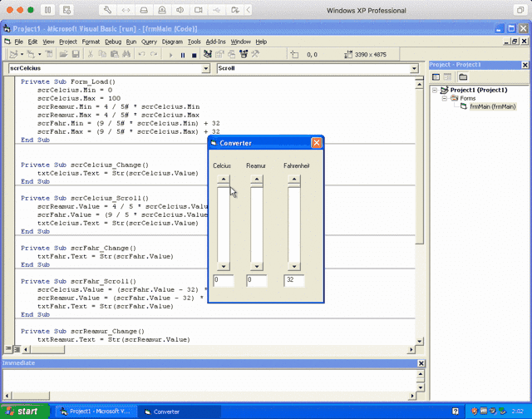Open the Window menu

[x=240, y=42]
